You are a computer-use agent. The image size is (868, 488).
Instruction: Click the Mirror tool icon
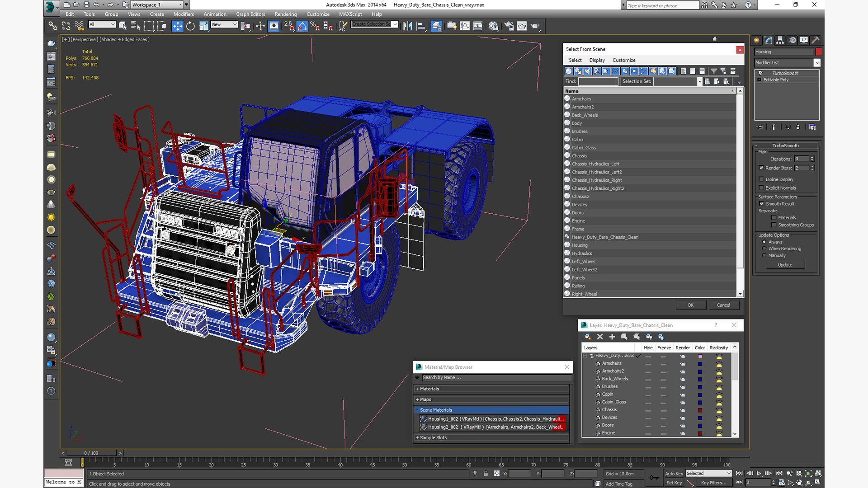coord(408,26)
